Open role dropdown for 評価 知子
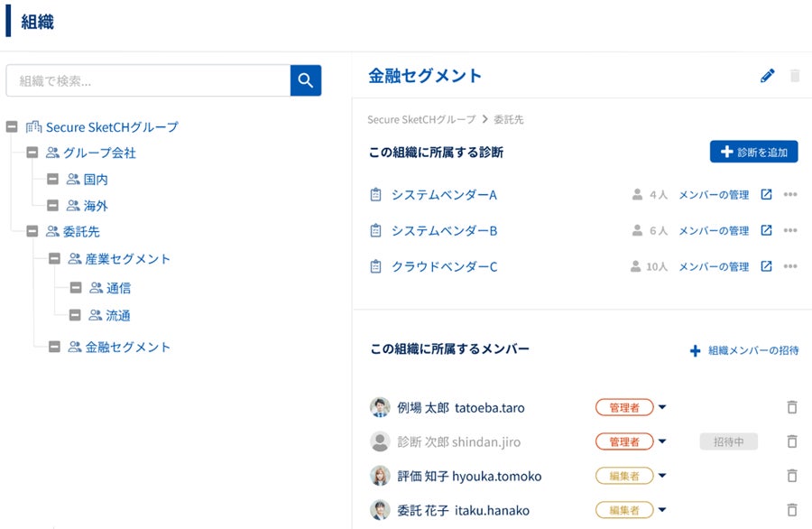This screenshot has height=529, width=812. 662,476
